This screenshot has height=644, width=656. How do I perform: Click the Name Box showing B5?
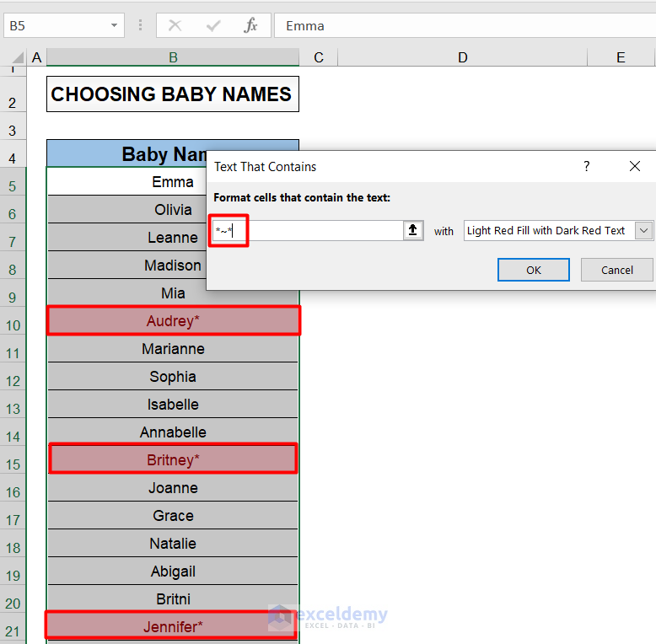[x=64, y=25]
